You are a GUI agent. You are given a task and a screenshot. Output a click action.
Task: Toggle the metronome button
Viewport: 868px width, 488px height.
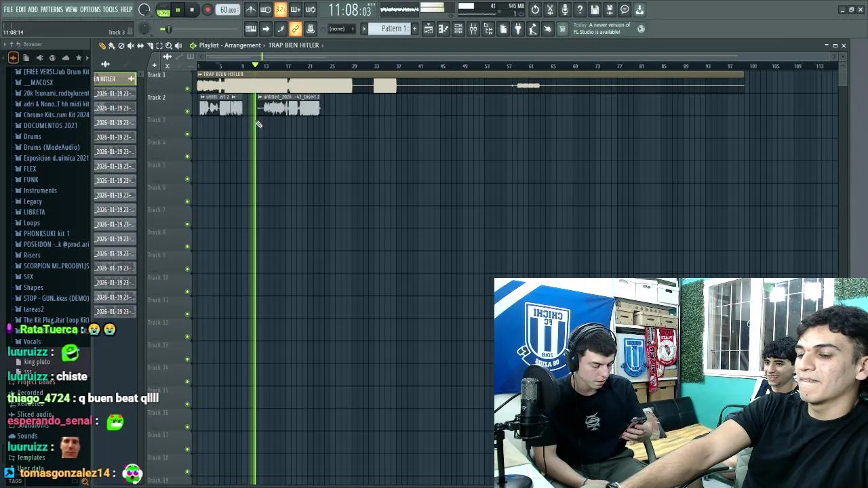[x=251, y=9]
